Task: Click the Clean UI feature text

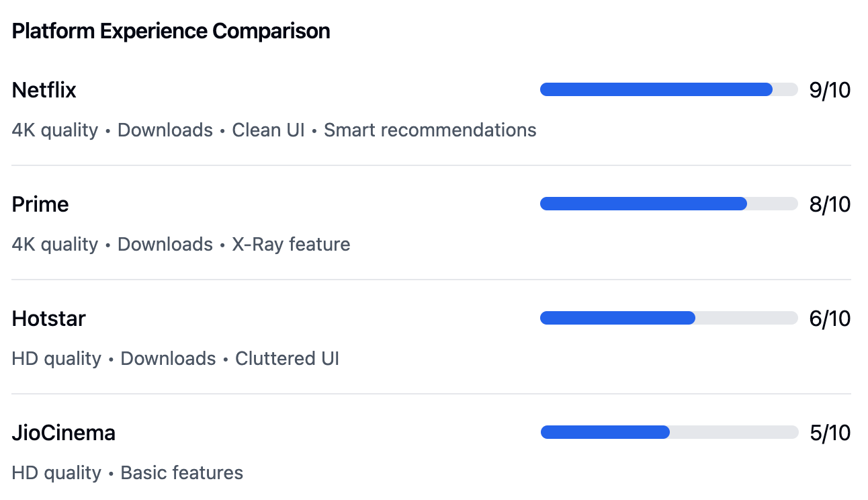Action: click(268, 130)
